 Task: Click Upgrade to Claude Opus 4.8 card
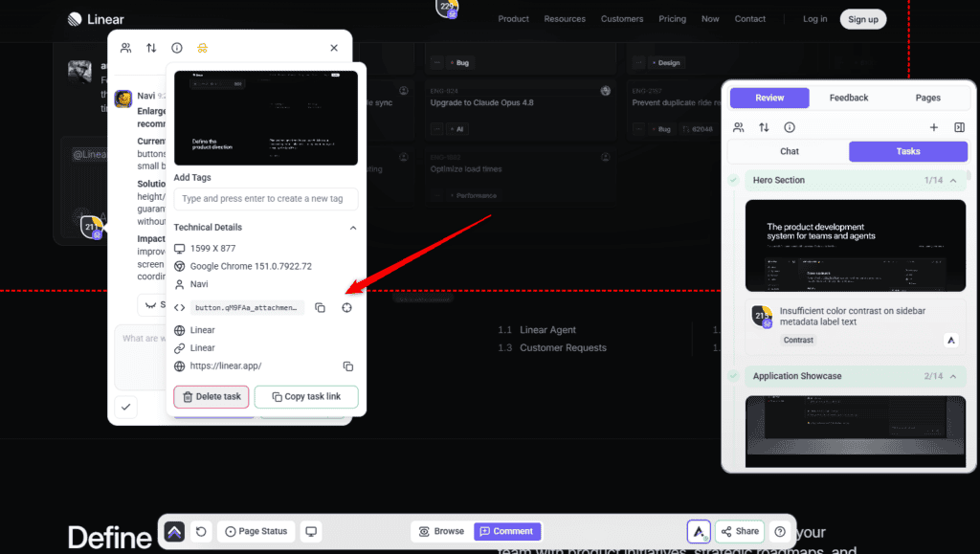tap(520, 109)
